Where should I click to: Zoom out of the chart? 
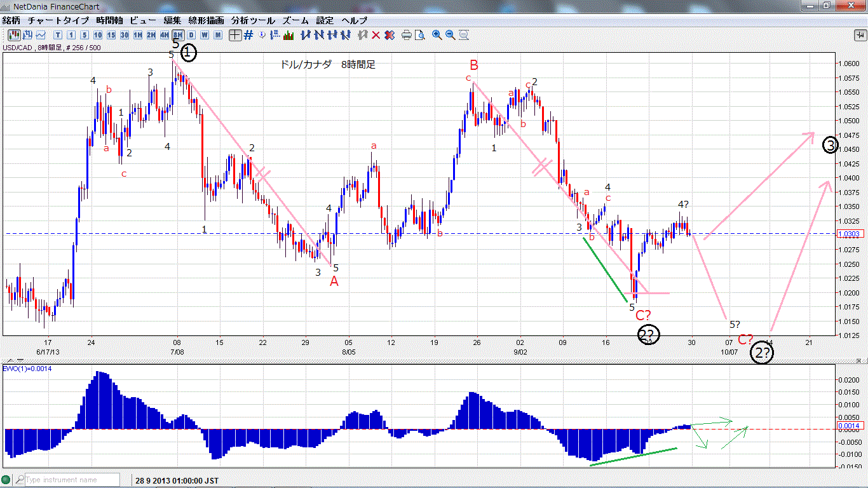pos(451,35)
